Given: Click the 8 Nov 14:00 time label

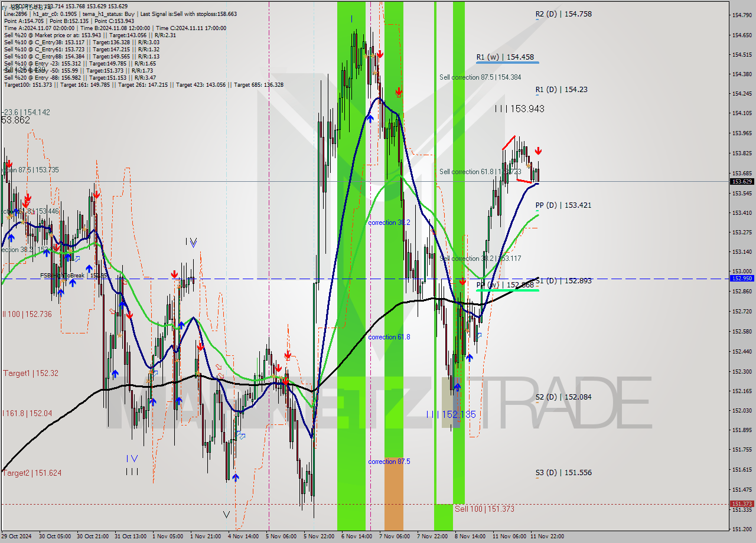Looking at the screenshot, I should tap(470, 537).
